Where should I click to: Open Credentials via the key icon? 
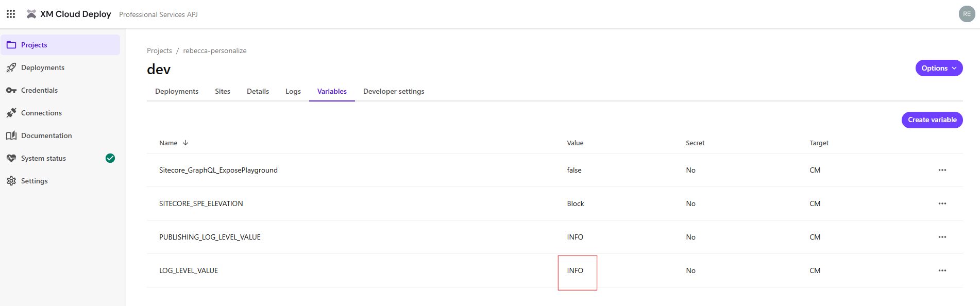point(11,90)
